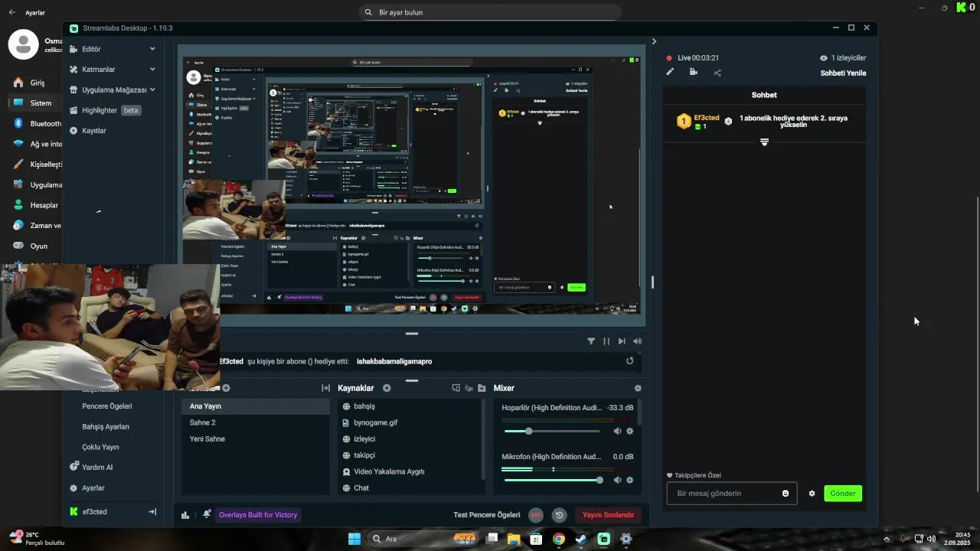The image size is (980, 551).
Task: Open the performance stats bar chart icon
Action: click(x=185, y=515)
